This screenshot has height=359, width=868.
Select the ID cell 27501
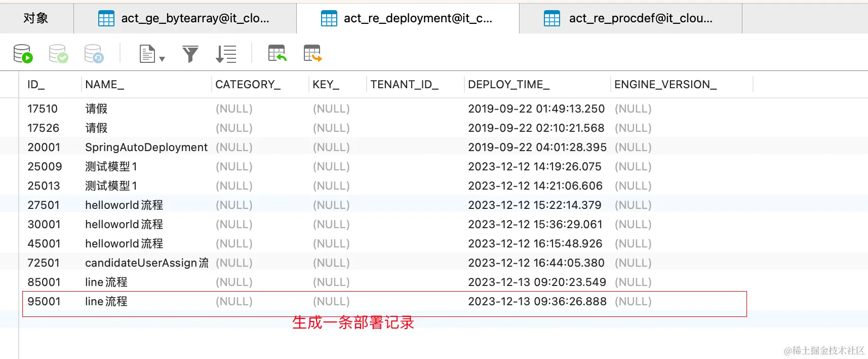(44, 205)
